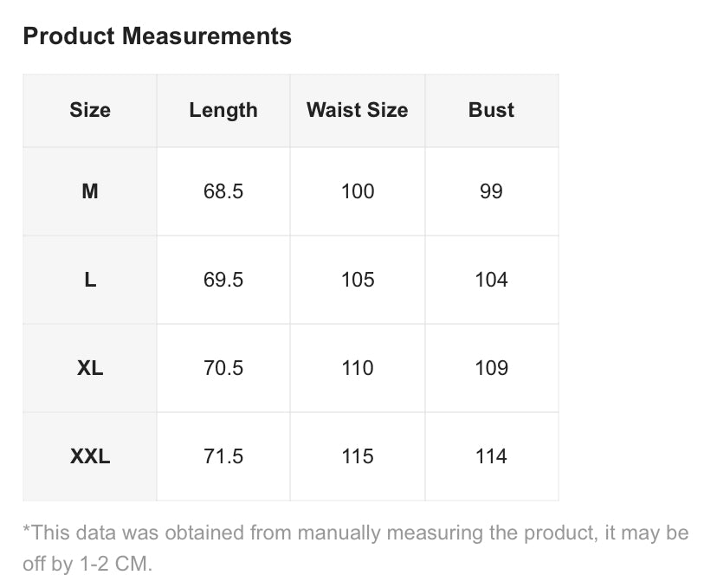
Task: Click the 69.5 length value
Action: (223, 280)
